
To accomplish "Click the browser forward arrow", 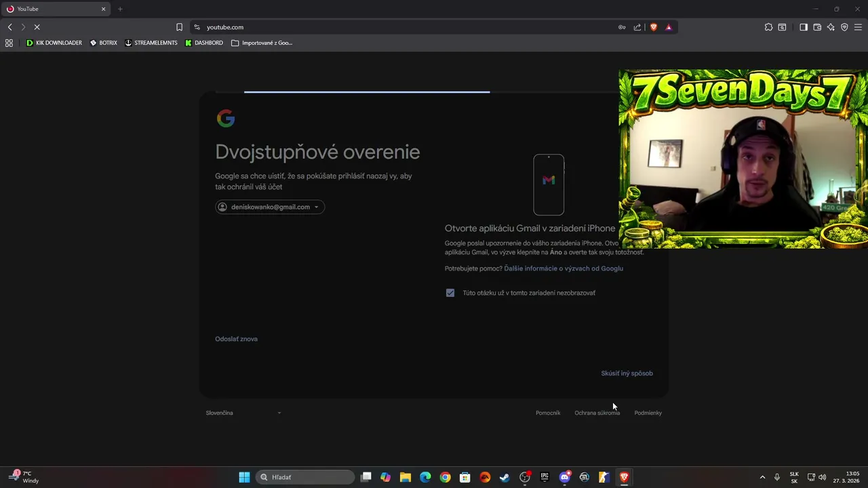I will pos(23,27).
